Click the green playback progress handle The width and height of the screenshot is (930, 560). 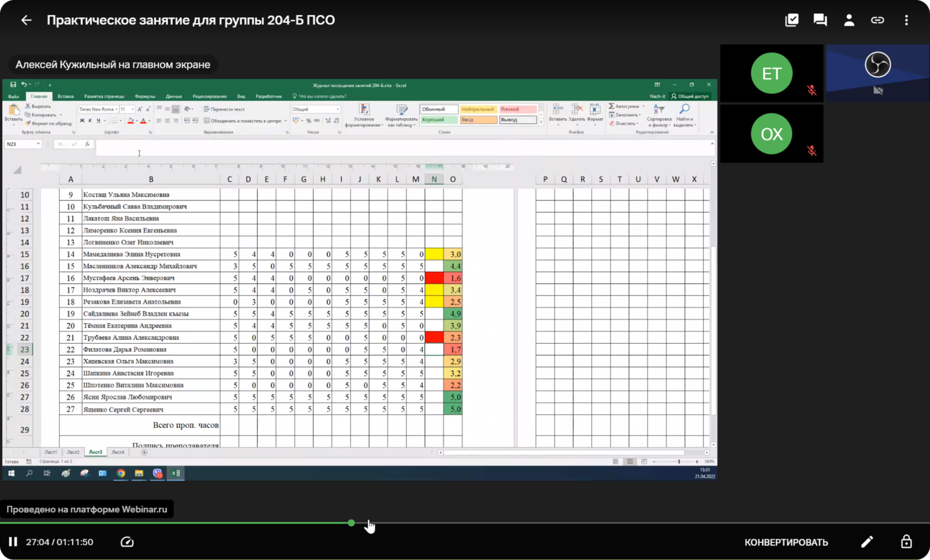352,523
